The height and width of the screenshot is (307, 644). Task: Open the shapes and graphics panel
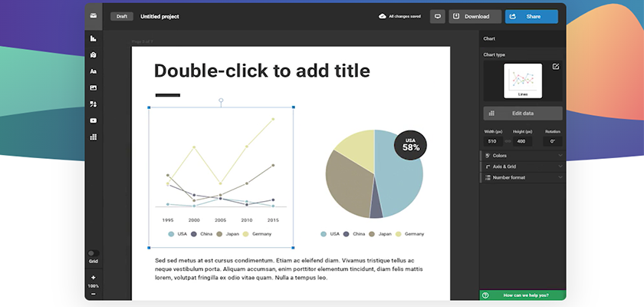click(94, 104)
